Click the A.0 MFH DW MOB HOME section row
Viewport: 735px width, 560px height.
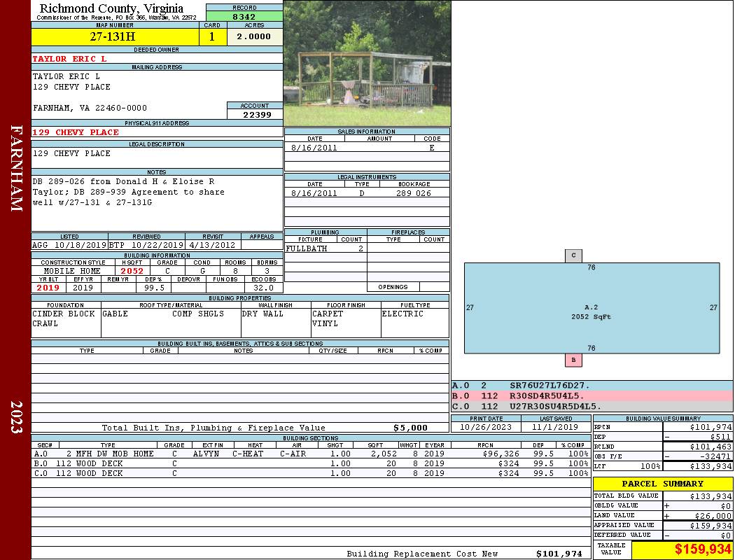[311, 454]
